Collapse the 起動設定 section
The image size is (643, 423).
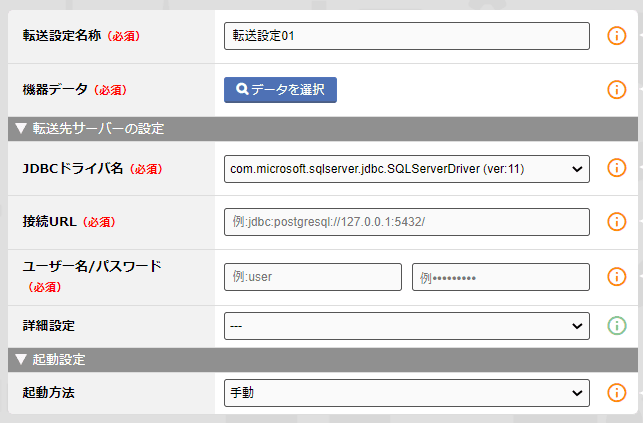click(x=323, y=360)
